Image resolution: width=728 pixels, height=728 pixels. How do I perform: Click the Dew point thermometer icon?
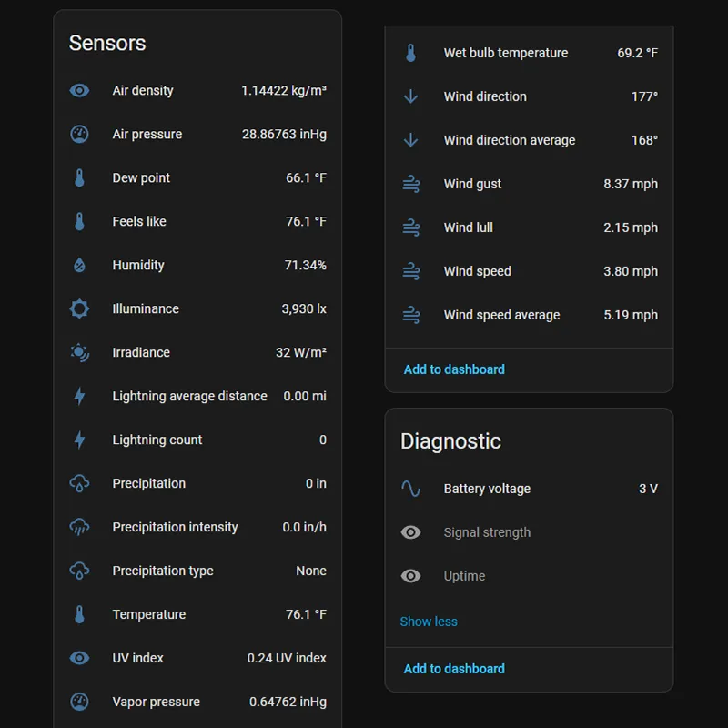(80, 177)
